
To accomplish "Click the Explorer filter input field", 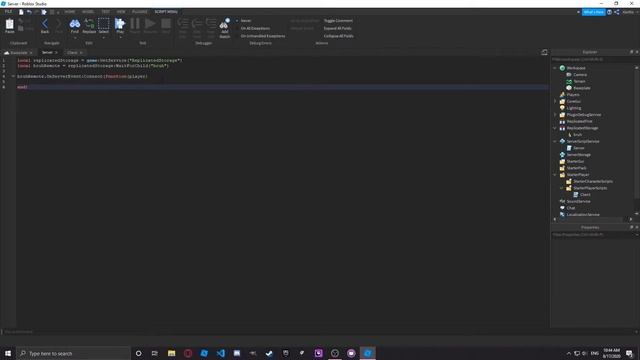I will coord(594,60).
